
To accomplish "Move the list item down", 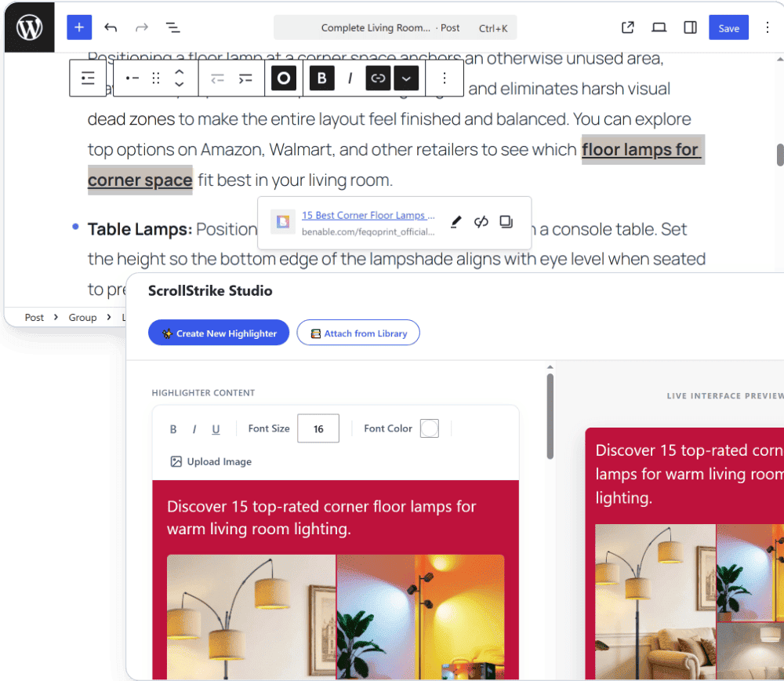I will point(179,84).
